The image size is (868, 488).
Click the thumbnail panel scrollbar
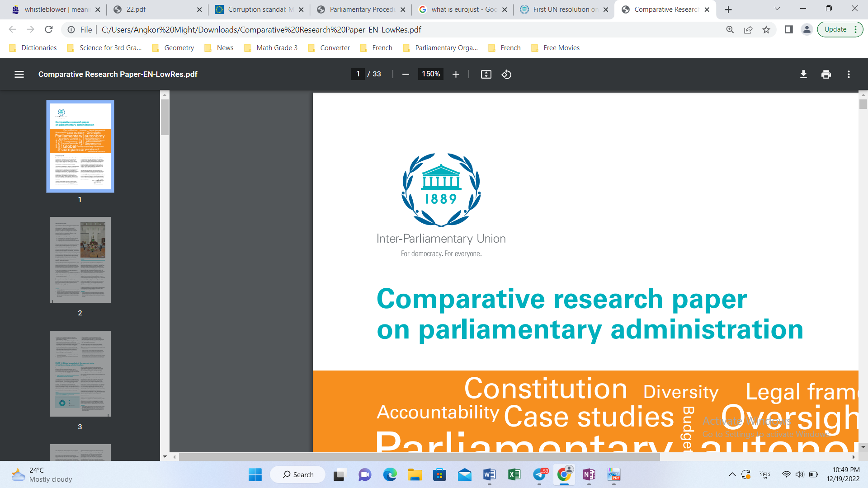point(165,117)
